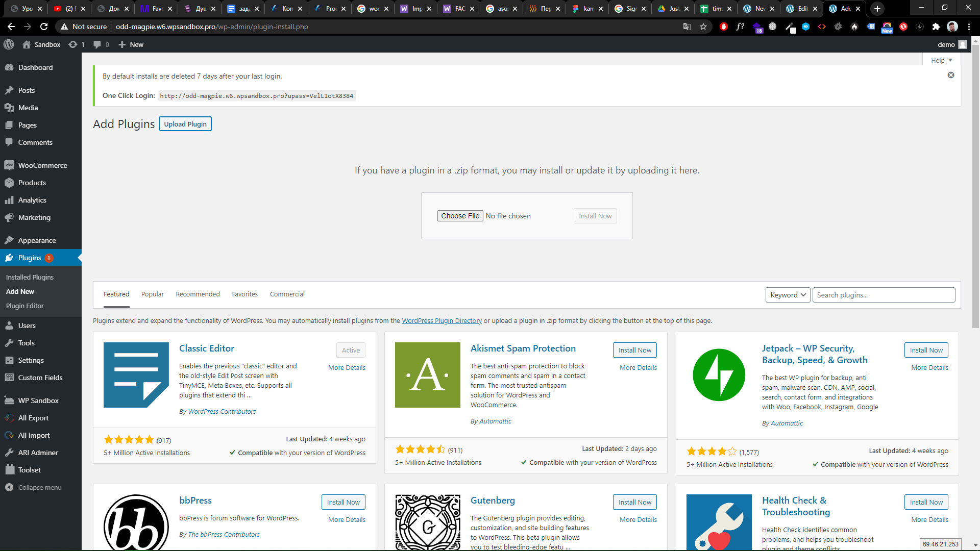Image resolution: width=980 pixels, height=551 pixels.
Task: Open Appearance menu
Action: (37, 240)
